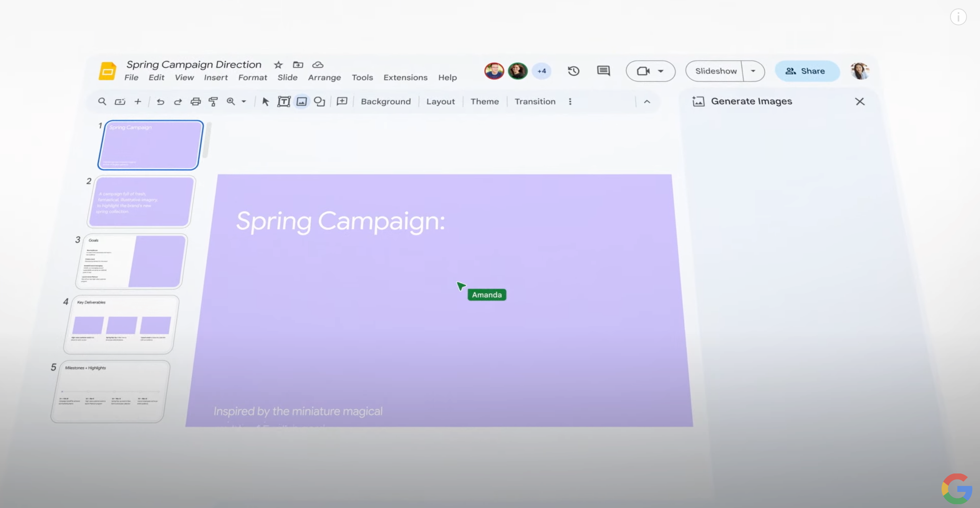The image size is (980, 508).
Task: Show the +4 more collaborators
Action: pyautogui.click(x=542, y=71)
